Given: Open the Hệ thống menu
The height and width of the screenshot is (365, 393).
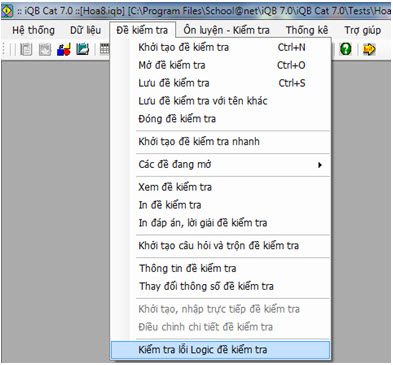Looking at the screenshot, I should tap(33, 30).
